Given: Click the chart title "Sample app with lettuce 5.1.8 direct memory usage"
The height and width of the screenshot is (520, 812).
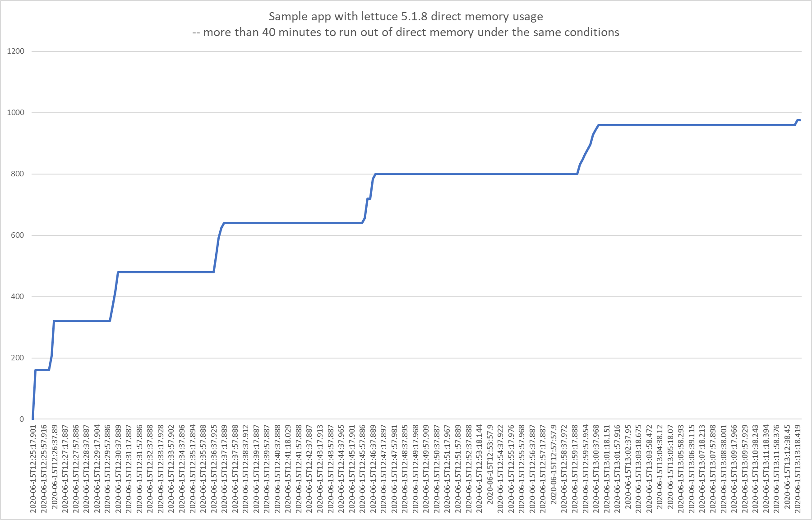Looking at the screenshot, I should pos(406,17).
